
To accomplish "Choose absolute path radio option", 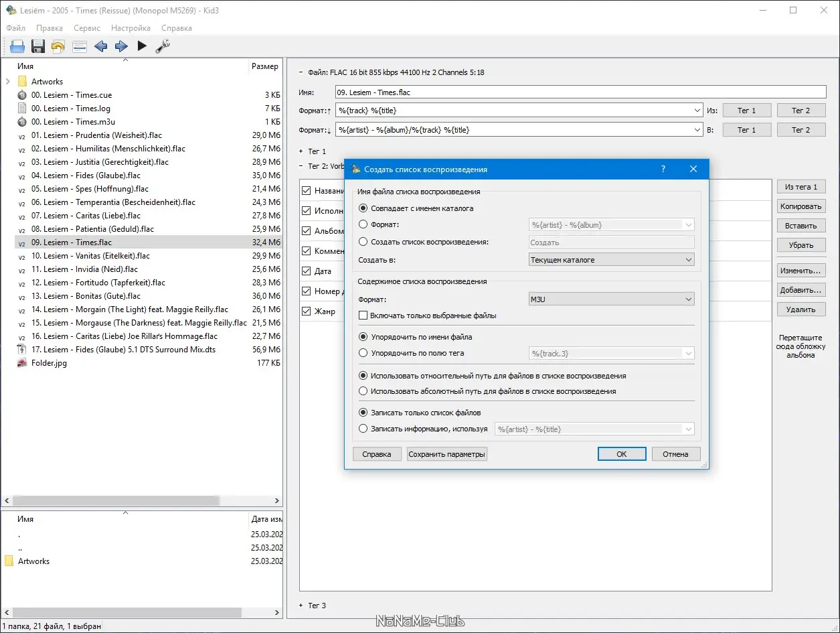I will click(x=363, y=391).
